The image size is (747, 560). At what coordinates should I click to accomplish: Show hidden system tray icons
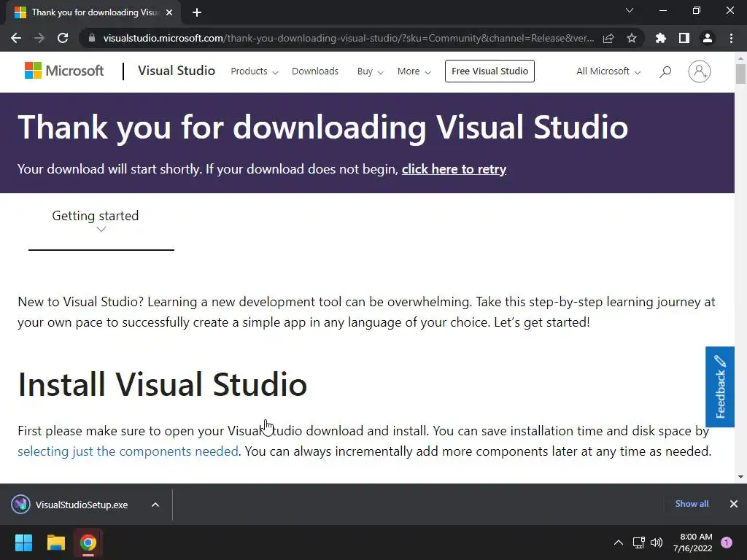click(x=619, y=542)
